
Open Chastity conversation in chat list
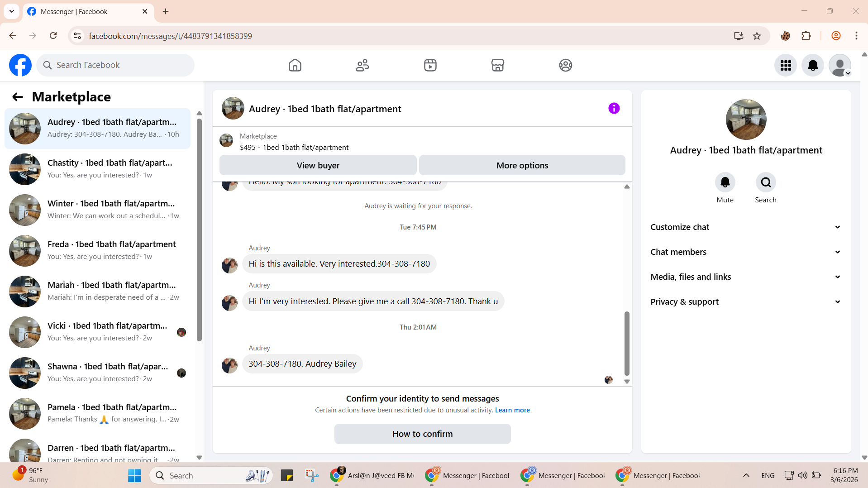tap(97, 169)
